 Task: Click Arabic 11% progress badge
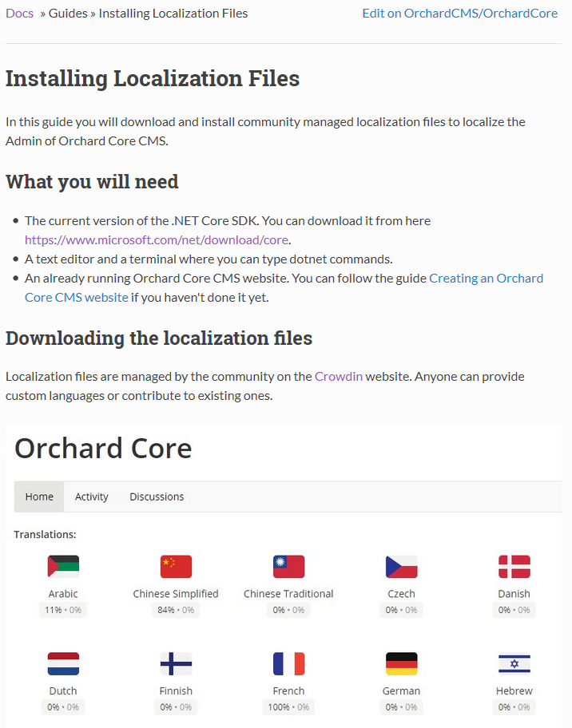(63, 610)
